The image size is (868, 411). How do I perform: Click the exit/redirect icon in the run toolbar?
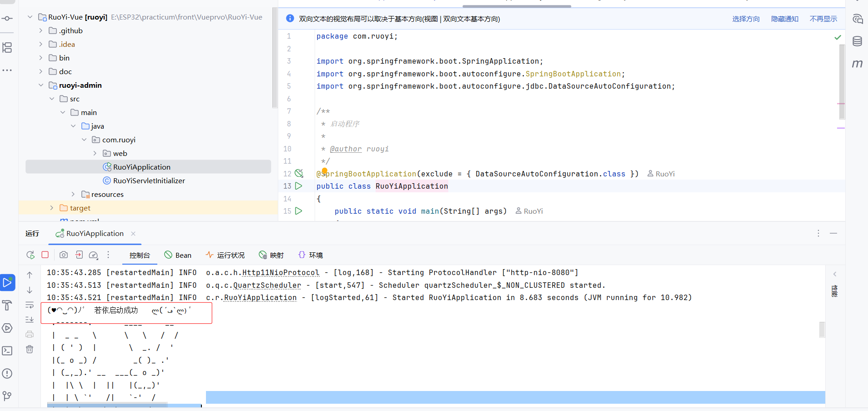click(79, 255)
